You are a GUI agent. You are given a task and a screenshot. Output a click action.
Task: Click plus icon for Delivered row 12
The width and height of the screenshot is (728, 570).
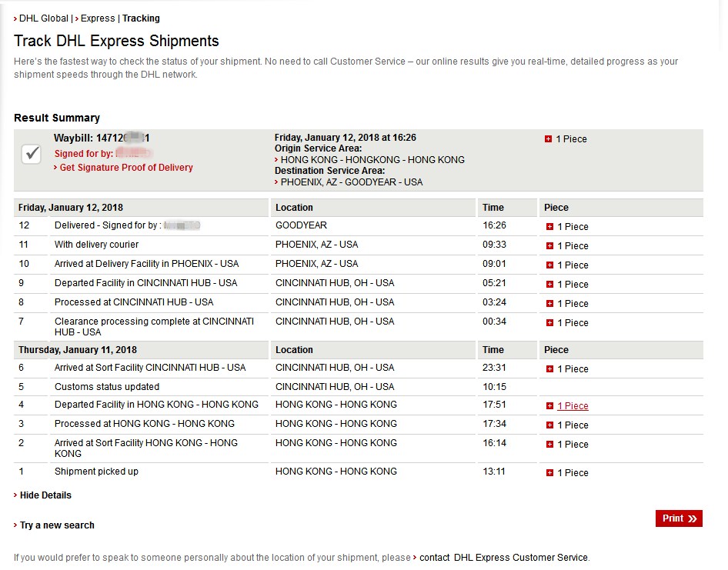click(549, 227)
